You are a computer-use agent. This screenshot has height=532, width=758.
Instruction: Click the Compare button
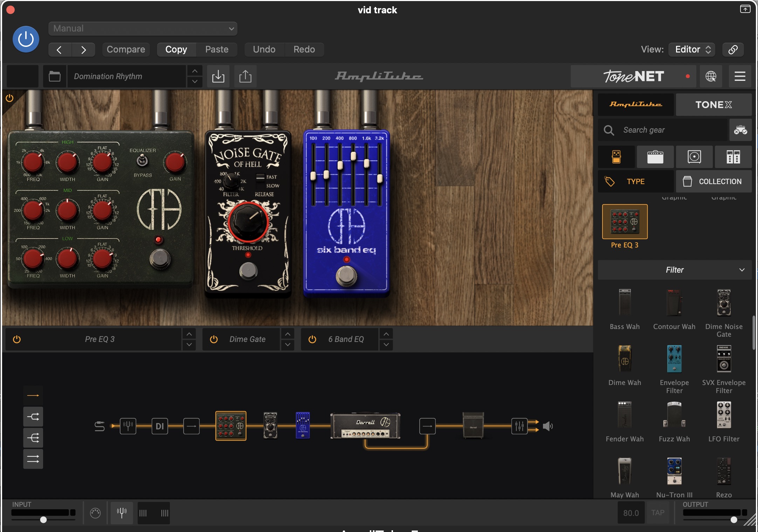(126, 49)
